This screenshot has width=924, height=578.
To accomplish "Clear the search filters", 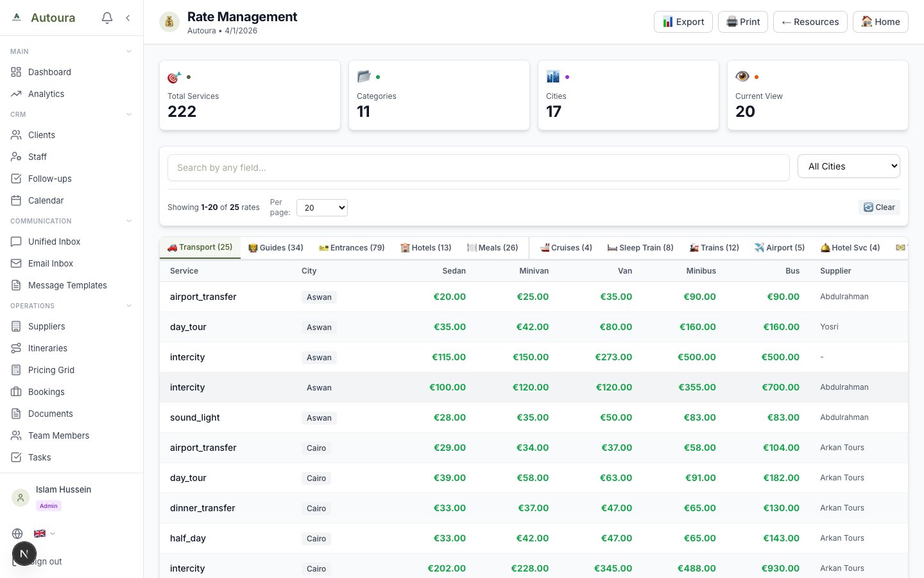I will [x=879, y=207].
